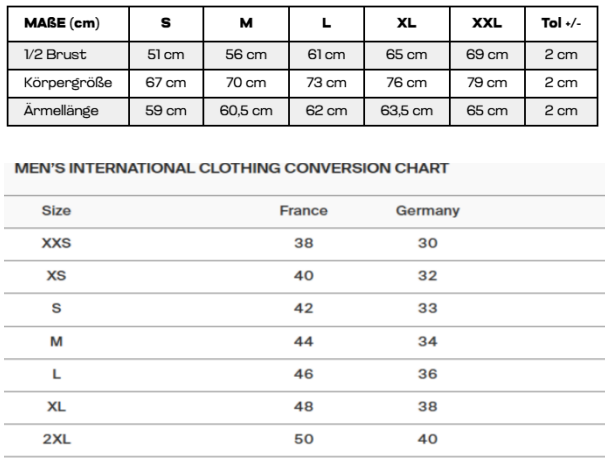The image size is (605, 460).
Task: Select the 79 cm body length cell
Action: (488, 83)
